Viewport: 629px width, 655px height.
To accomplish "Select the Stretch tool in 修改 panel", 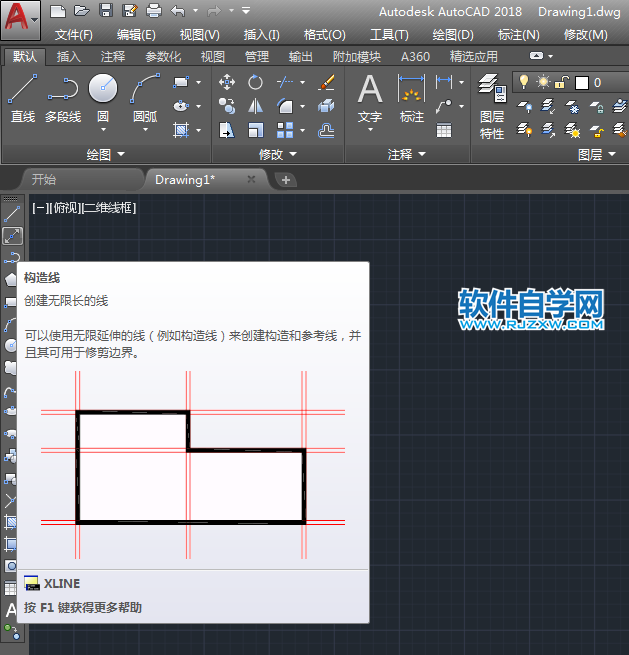I will tap(227, 130).
